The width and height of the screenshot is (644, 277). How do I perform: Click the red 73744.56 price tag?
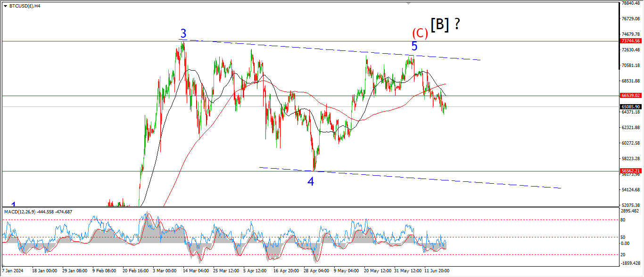coord(630,41)
